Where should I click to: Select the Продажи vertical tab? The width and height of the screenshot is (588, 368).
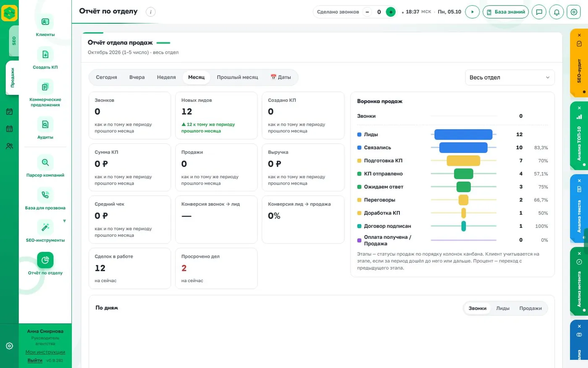coord(13,78)
